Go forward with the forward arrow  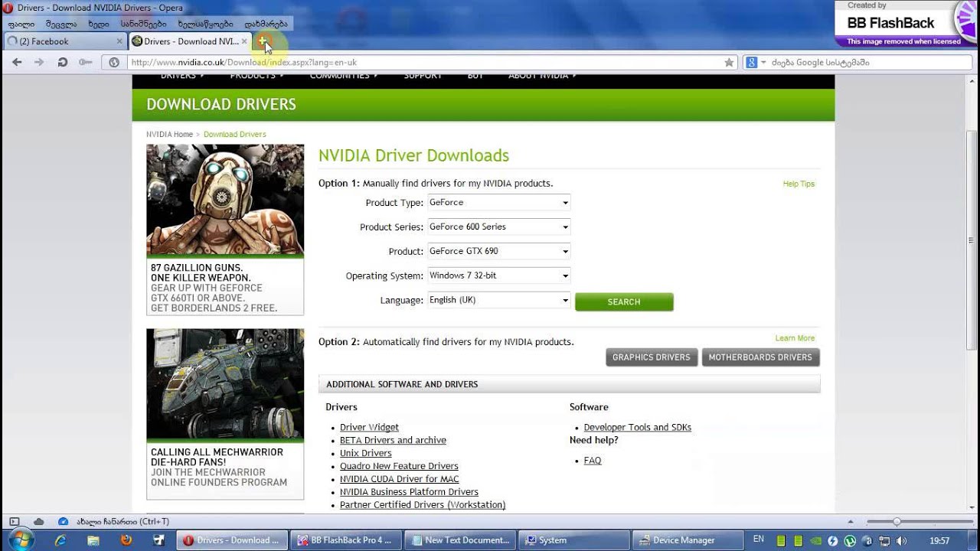coord(39,62)
